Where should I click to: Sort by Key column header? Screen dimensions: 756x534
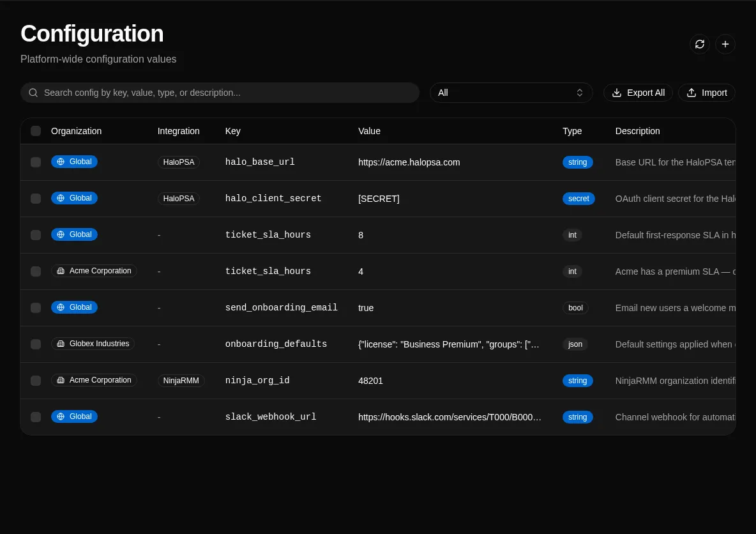[x=232, y=131]
